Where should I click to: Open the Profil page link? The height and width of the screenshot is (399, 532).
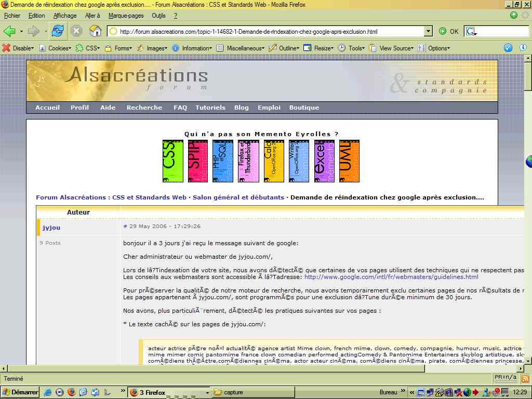pyautogui.click(x=79, y=108)
